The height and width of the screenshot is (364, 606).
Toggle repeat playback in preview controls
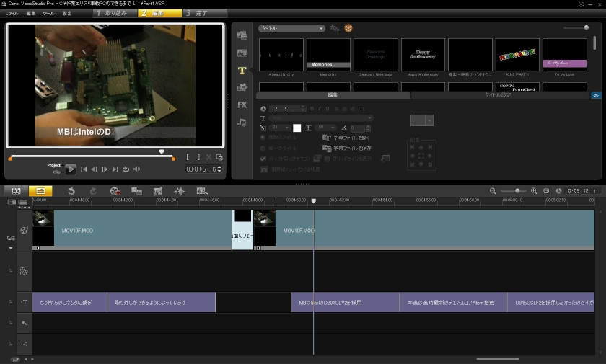[126, 169]
